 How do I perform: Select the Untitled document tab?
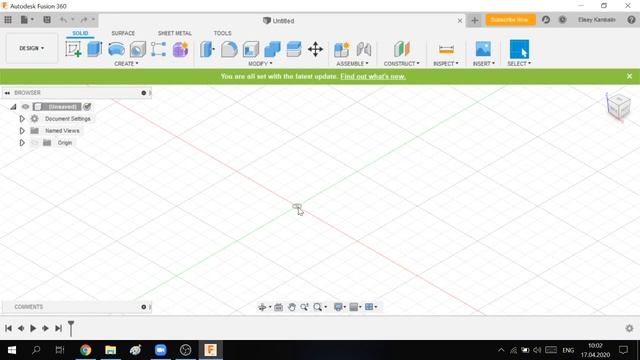coord(278,20)
